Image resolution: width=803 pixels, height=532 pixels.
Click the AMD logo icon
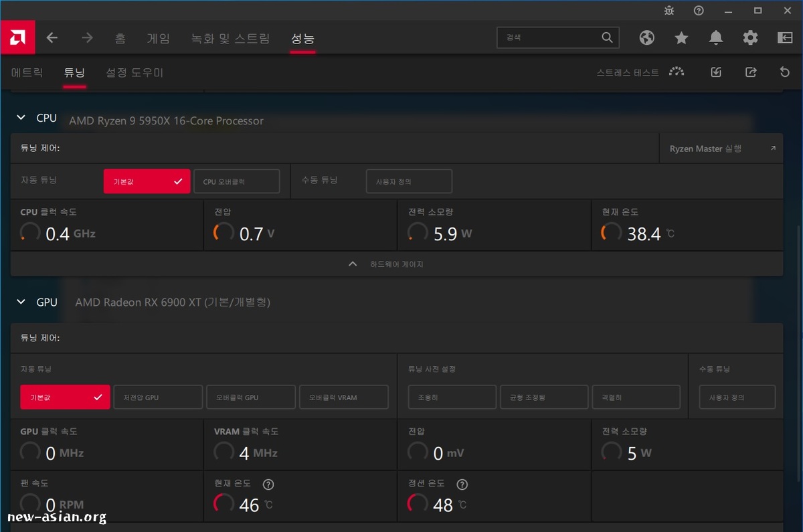17,37
